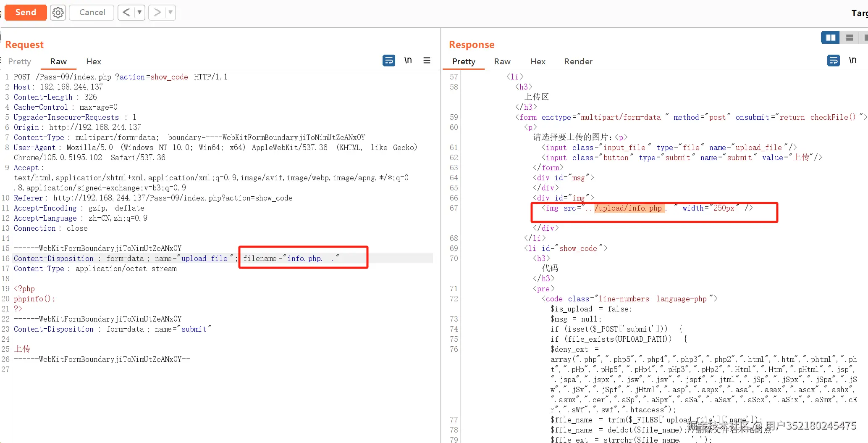Click the filename="info.php. ." value in the request
868x443 pixels.
291,258
